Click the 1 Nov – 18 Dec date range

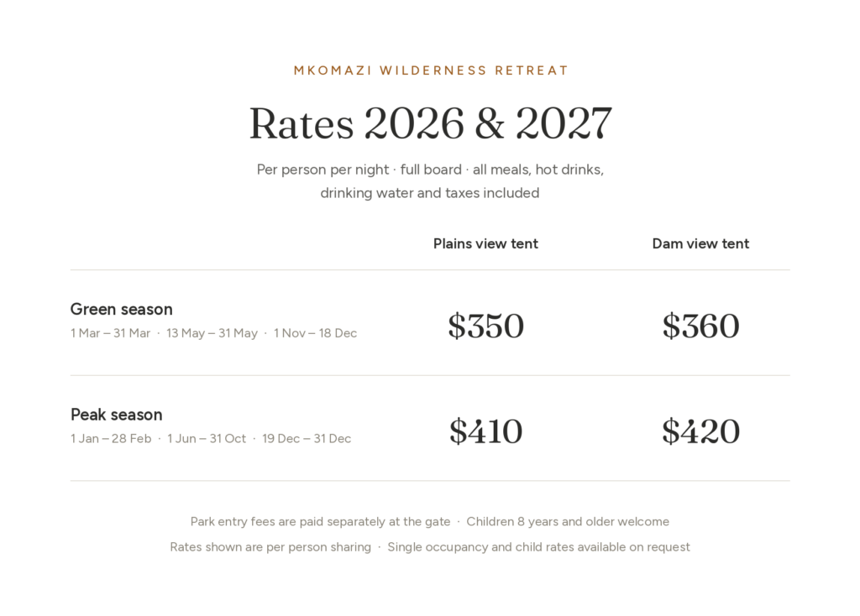coord(316,333)
